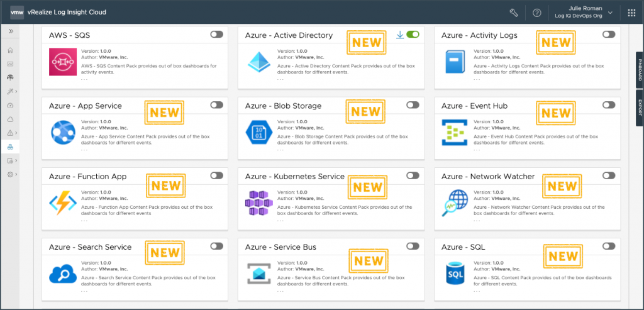Click the cloud icon in left sidebar
The width and height of the screenshot is (644, 310).
click(x=10, y=119)
